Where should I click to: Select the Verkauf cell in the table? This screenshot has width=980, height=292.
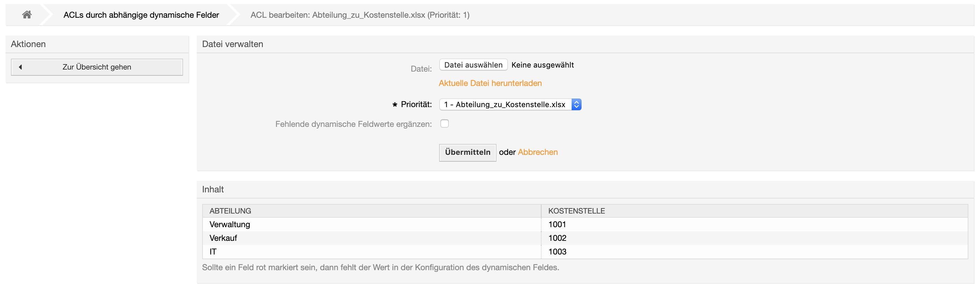pyautogui.click(x=223, y=238)
